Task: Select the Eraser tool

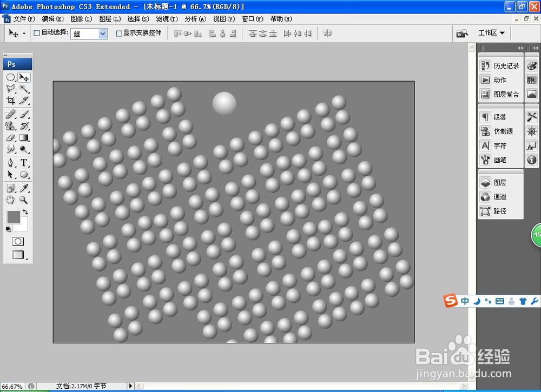Action: click(x=11, y=137)
